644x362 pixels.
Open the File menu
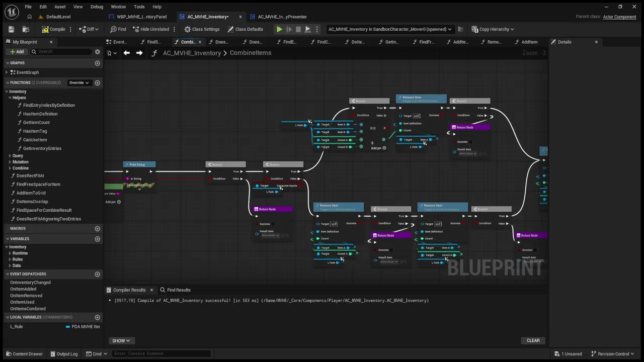[28, 7]
